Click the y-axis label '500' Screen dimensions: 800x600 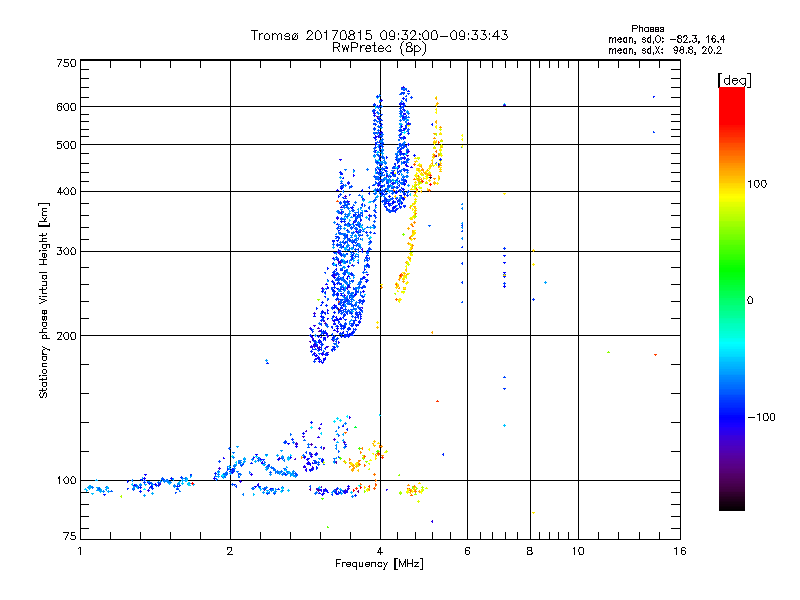pyautogui.click(x=66, y=145)
